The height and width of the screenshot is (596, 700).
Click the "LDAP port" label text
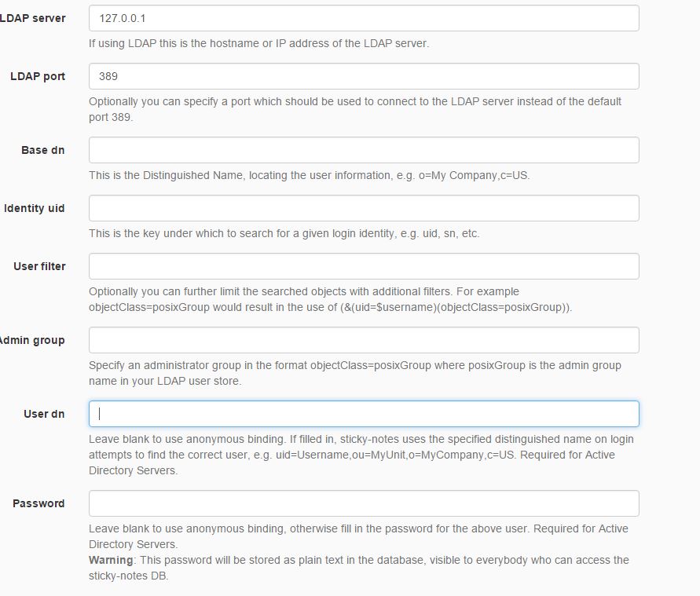38,76
